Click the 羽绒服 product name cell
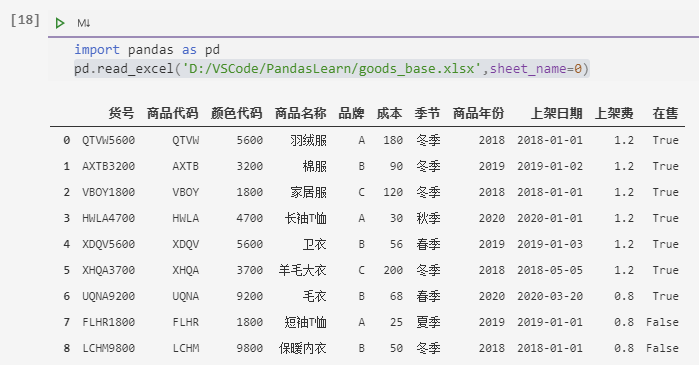 (308, 140)
